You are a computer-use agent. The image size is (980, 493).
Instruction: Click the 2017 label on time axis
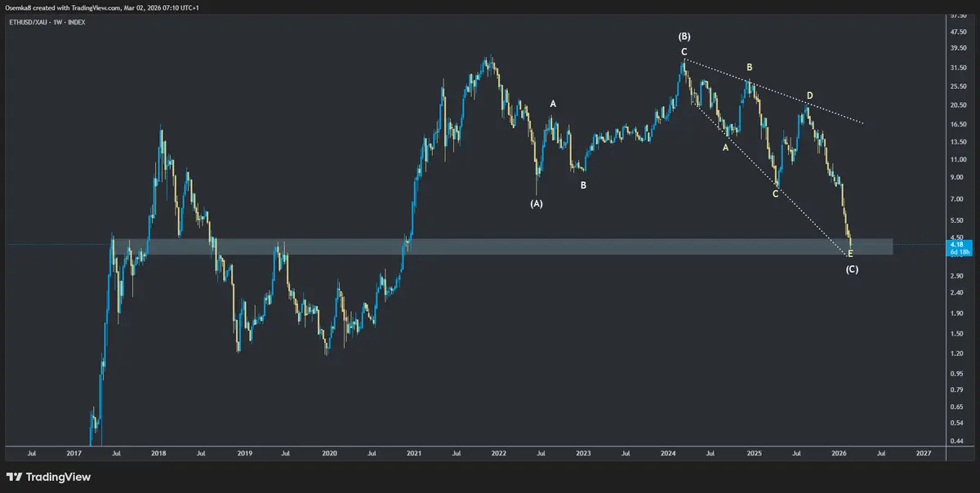pyautogui.click(x=73, y=452)
